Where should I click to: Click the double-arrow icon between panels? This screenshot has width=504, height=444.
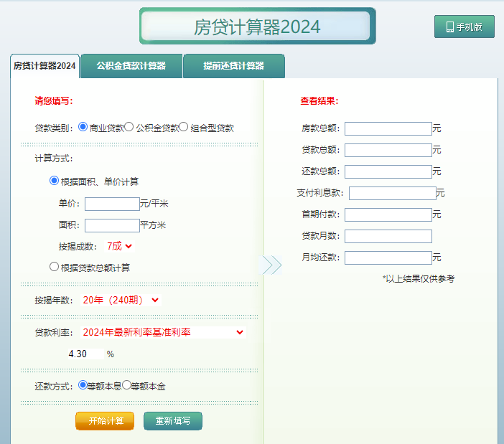(x=272, y=265)
